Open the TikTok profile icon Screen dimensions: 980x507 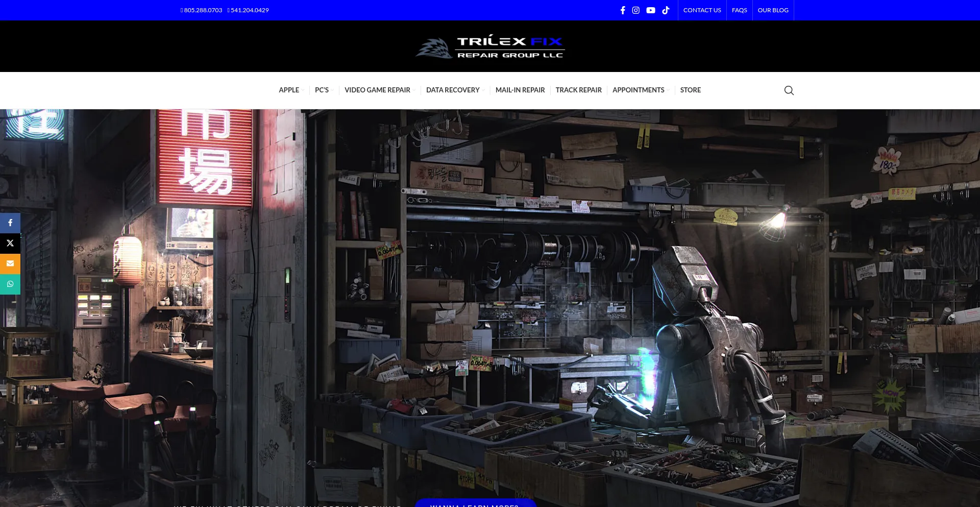coord(665,10)
